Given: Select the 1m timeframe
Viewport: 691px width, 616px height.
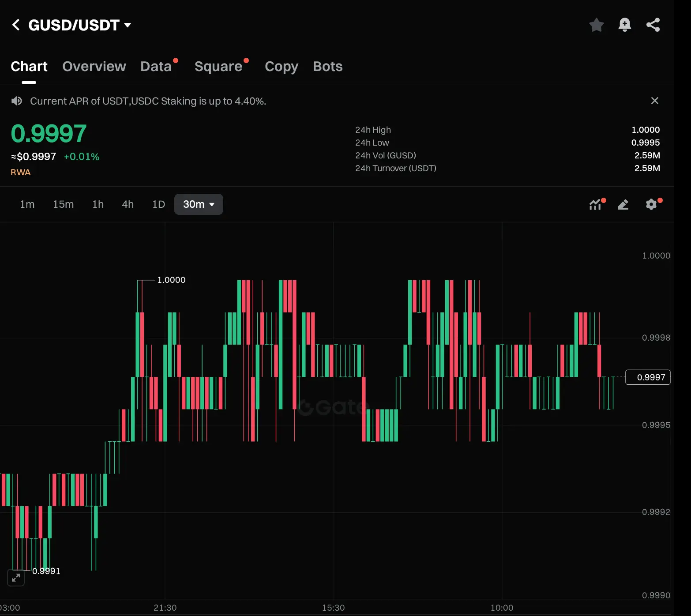Looking at the screenshot, I should point(27,204).
